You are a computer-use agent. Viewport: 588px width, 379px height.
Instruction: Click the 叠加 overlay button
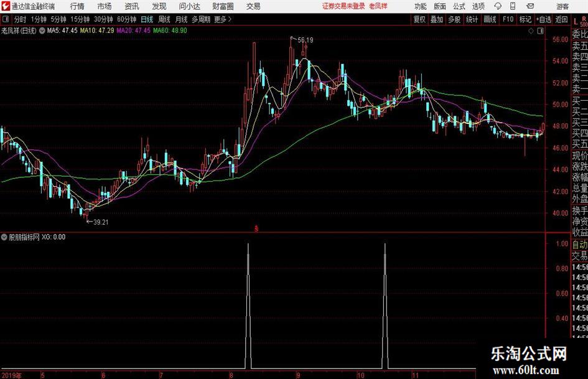tap(437, 19)
